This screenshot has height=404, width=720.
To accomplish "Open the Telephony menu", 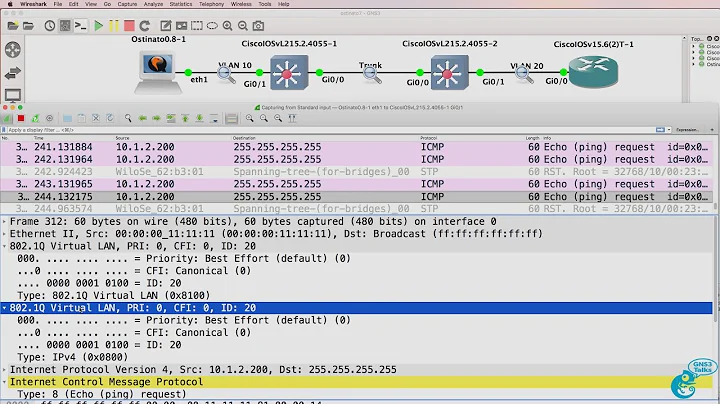I will click(x=211, y=4).
